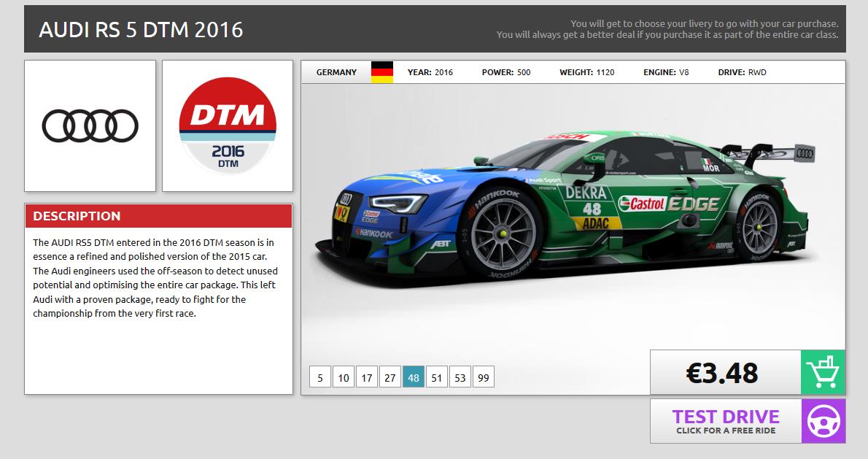
Task: Click the DRIVE: RWD spec
Action: tap(742, 72)
